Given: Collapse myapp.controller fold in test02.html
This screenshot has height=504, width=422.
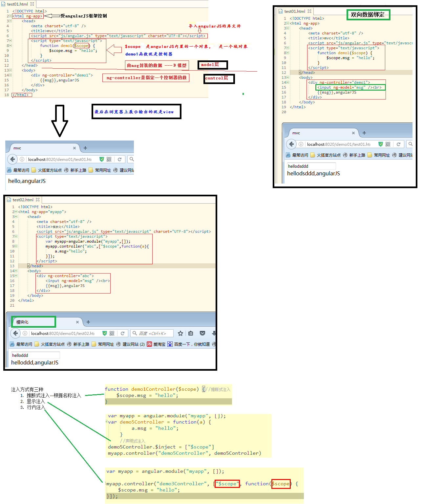Looking at the screenshot, I should tap(16, 246).
